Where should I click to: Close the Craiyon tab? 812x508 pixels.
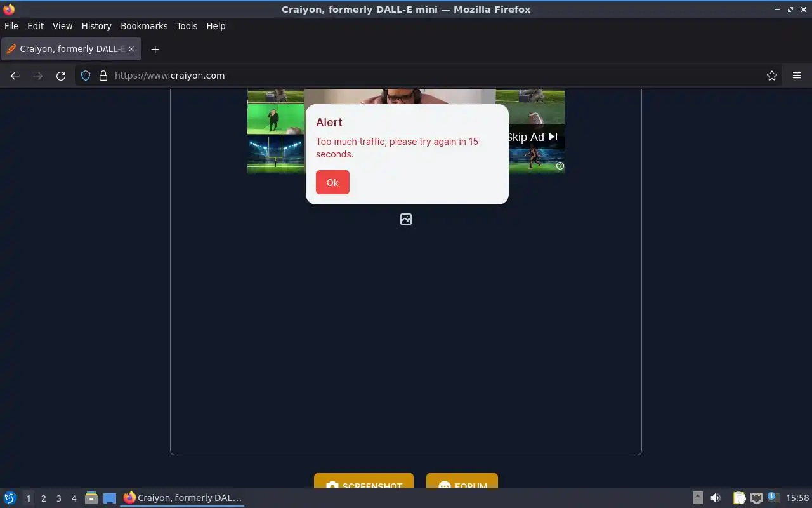(x=131, y=49)
